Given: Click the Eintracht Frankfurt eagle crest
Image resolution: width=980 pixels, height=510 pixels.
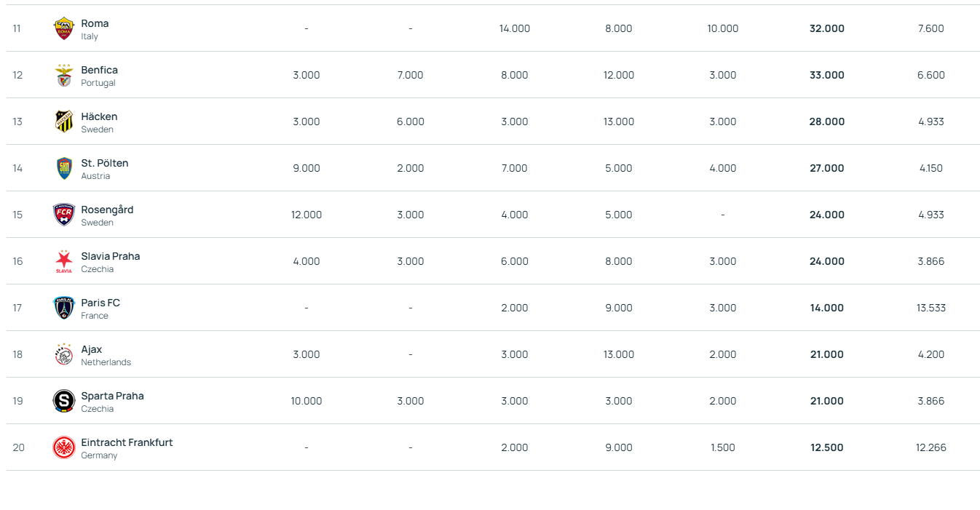Looking at the screenshot, I should pyautogui.click(x=64, y=447).
